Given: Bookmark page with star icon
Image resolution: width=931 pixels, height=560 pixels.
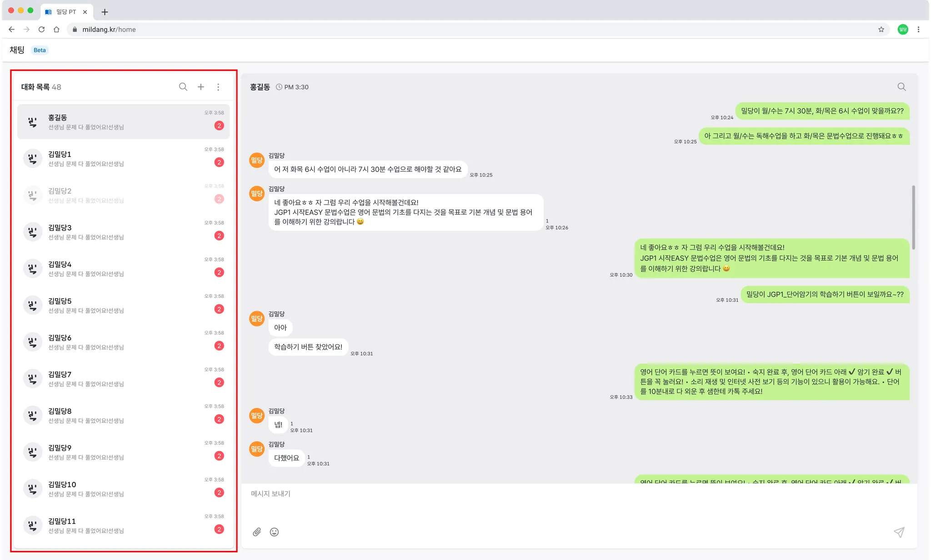Looking at the screenshot, I should [x=881, y=30].
